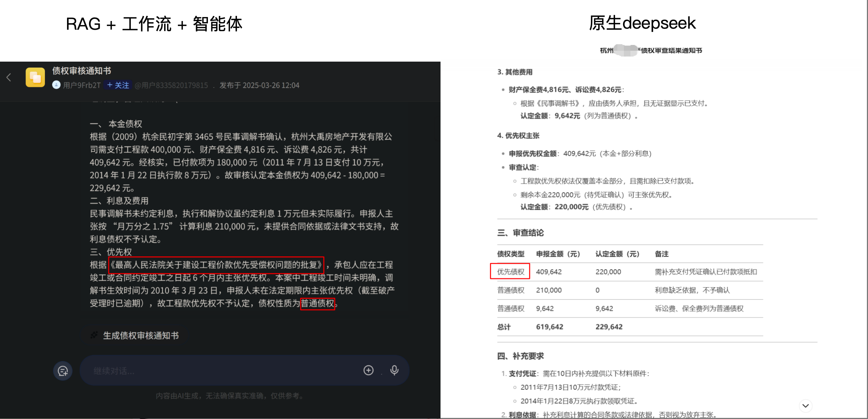
Task: Click the 四、补充要求 section heading
Action: click(x=520, y=356)
